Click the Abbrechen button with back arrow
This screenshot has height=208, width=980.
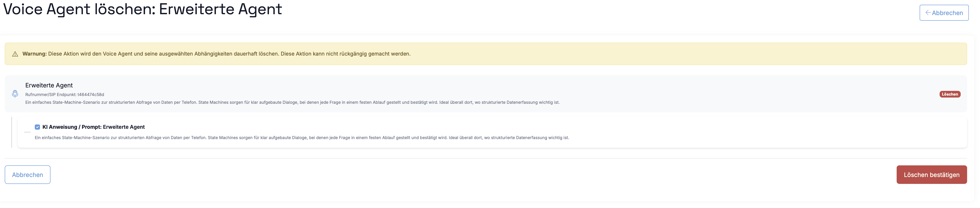tap(943, 12)
